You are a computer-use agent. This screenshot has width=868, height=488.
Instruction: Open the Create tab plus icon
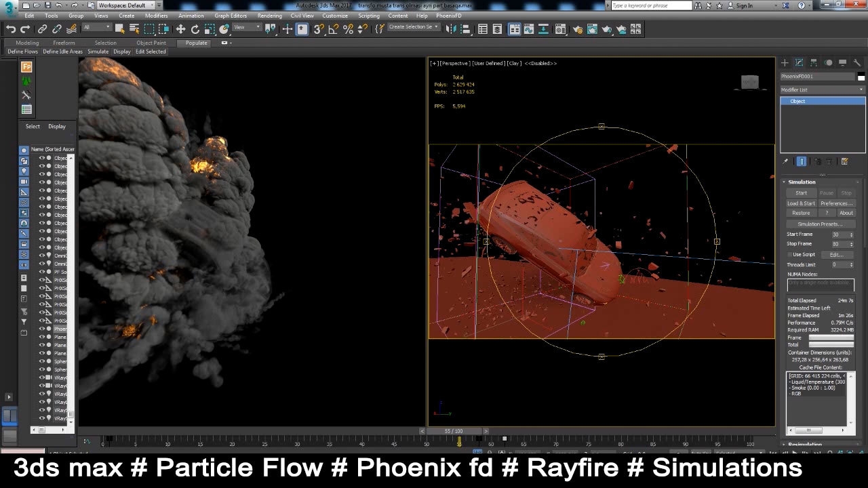click(785, 62)
